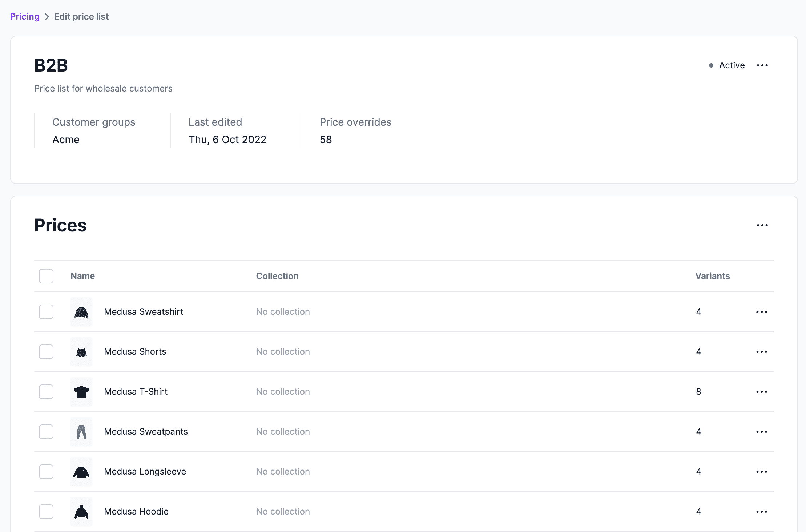806x532 pixels.
Task: Open the Medusa Longsleeve product name
Action: coord(145,472)
